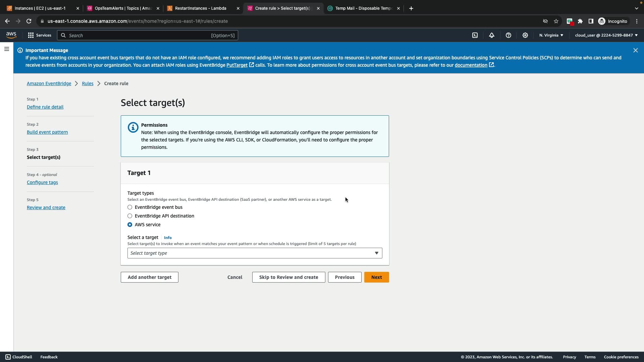Image resolution: width=644 pixels, height=362 pixels.
Task: Click the help question mark icon
Action: (508, 35)
